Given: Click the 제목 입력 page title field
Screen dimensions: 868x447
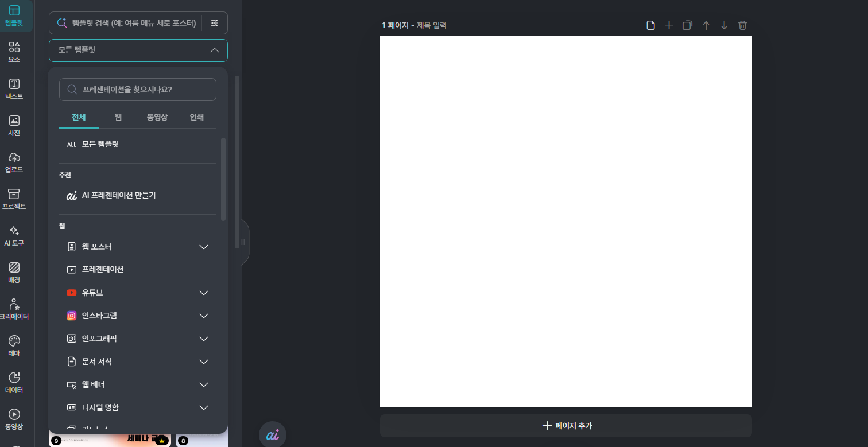Looking at the screenshot, I should [432, 25].
